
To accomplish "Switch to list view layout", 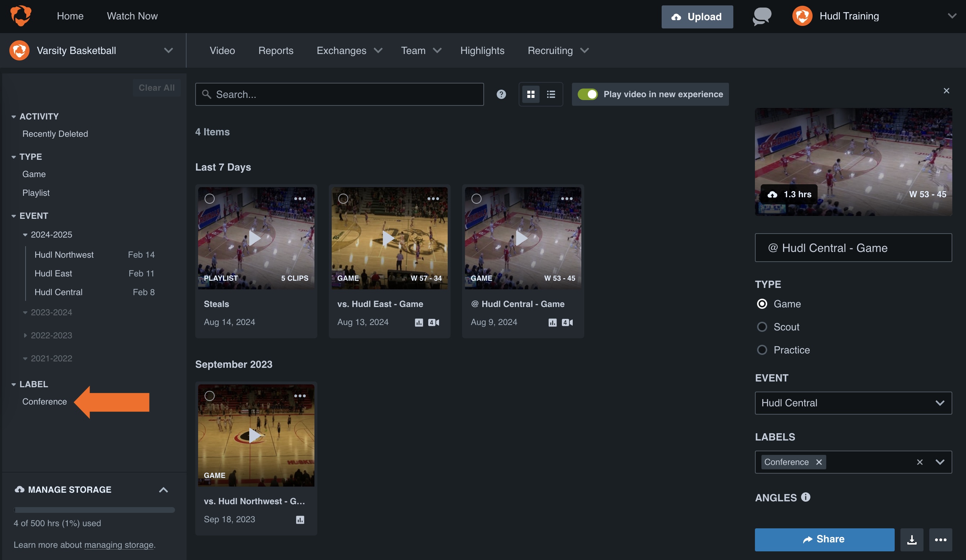I will coord(551,94).
